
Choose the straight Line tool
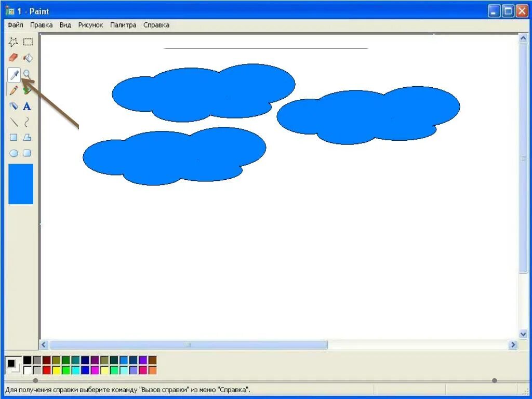(14, 122)
